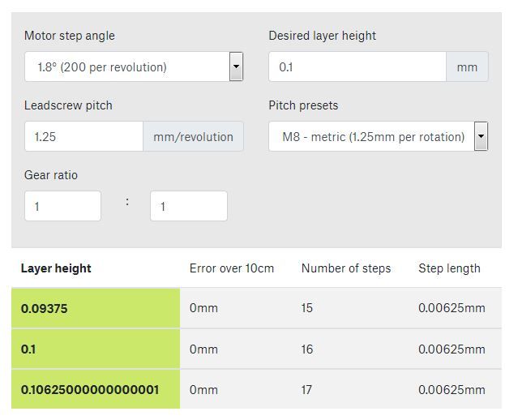The width and height of the screenshot is (518, 420).
Task: Select the 0.1 layer height result cell
Action: (x=96, y=349)
